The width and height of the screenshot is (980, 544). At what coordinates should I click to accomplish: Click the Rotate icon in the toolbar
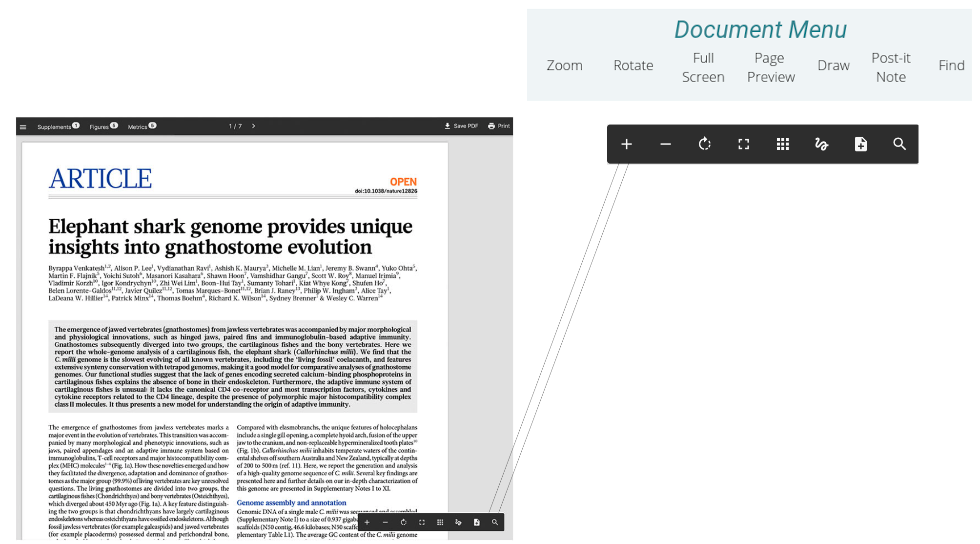pyautogui.click(x=704, y=144)
